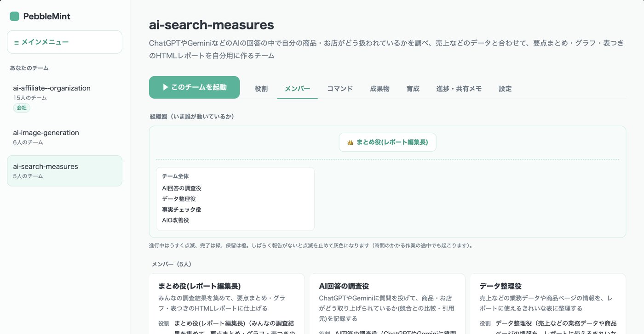Image resolution: width=644 pixels, height=334 pixels.
Task: Launch the team with このチームを起動
Action: 194,87
